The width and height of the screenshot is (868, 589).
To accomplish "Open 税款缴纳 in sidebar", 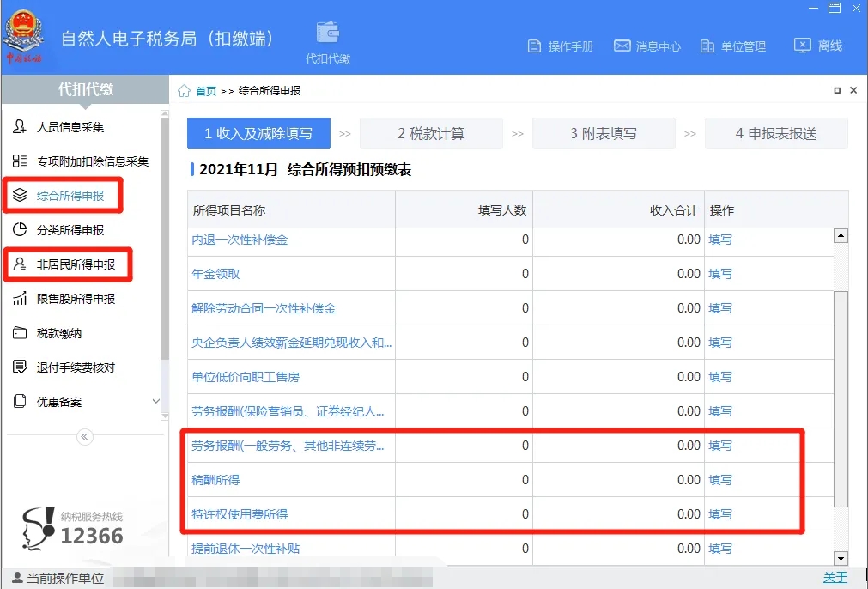I will tap(59, 332).
